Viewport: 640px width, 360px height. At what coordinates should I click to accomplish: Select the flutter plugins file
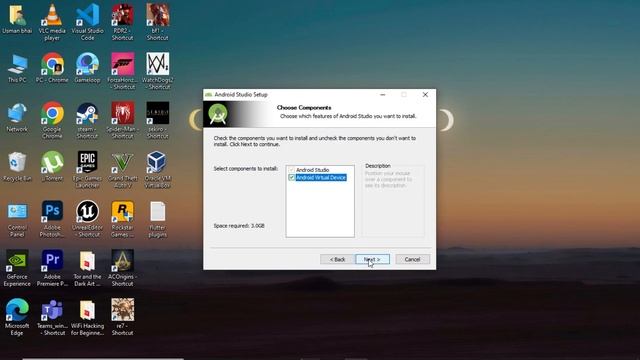158,211
